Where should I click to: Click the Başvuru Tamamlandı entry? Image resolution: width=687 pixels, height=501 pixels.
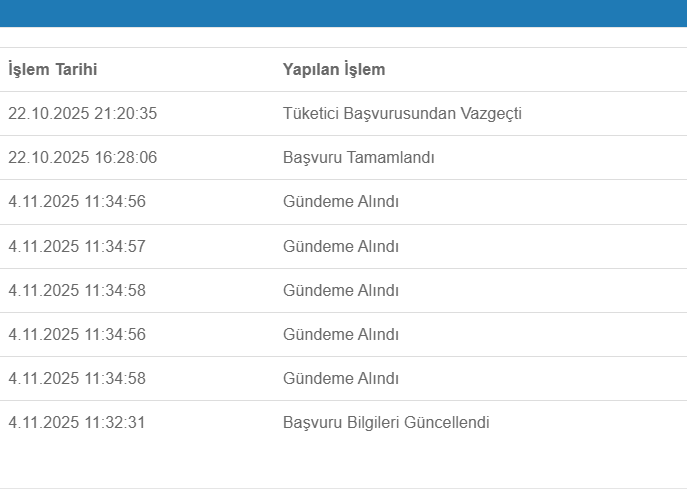coord(358,158)
